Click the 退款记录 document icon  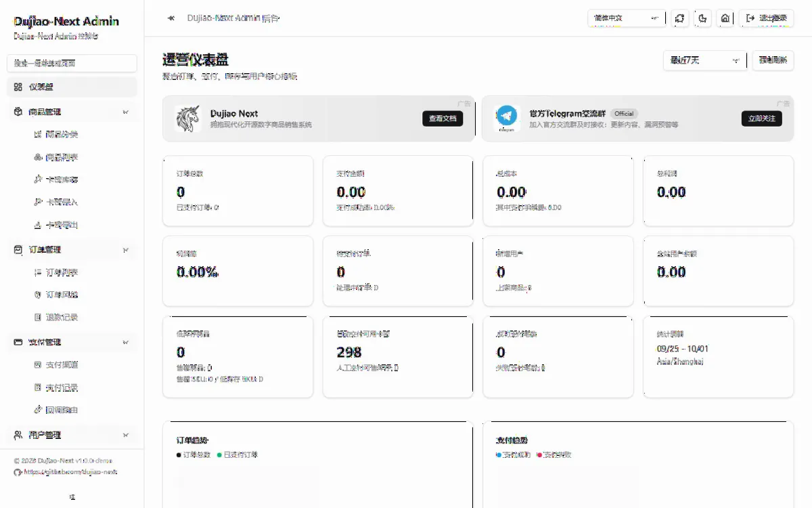click(x=38, y=317)
